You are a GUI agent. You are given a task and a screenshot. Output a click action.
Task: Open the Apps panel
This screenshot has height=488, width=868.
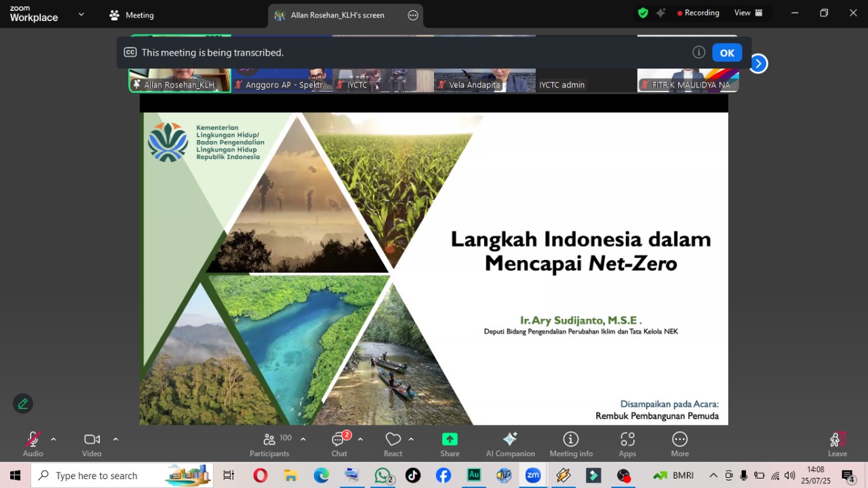coord(627,445)
